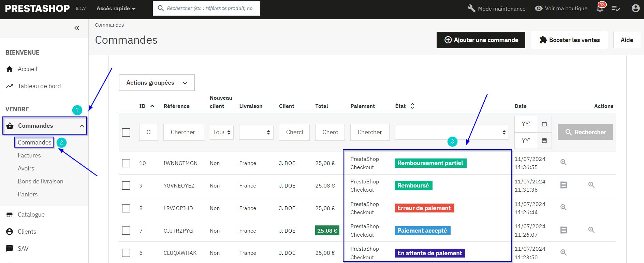The height and width of the screenshot is (263, 644).
Task: Click the Référence filter input field
Action: (x=184, y=132)
